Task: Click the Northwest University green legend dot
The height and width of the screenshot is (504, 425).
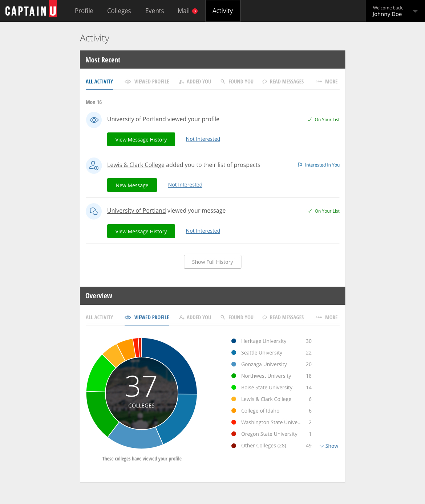Action: (x=234, y=376)
